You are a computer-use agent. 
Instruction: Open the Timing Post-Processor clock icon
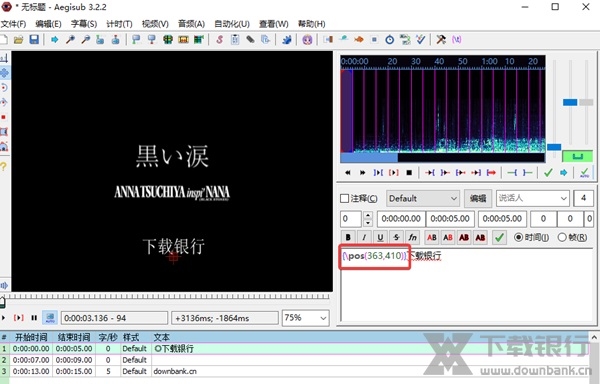pos(390,39)
